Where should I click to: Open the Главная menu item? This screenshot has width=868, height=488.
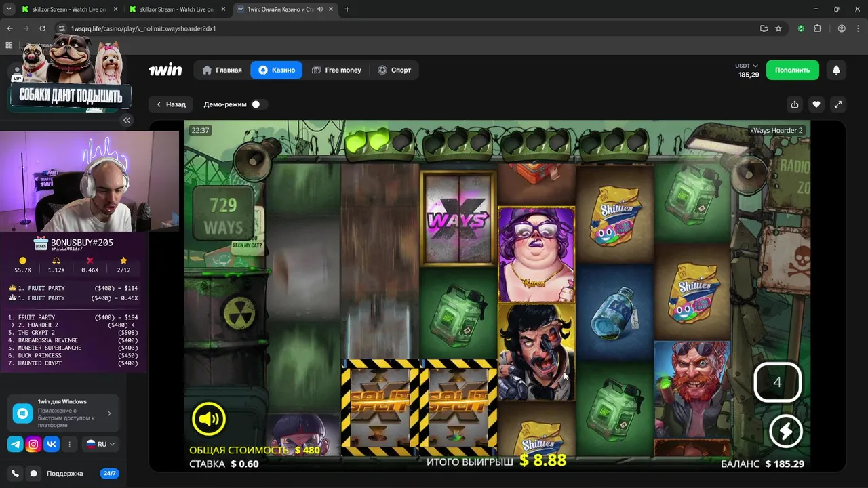[x=222, y=70]
